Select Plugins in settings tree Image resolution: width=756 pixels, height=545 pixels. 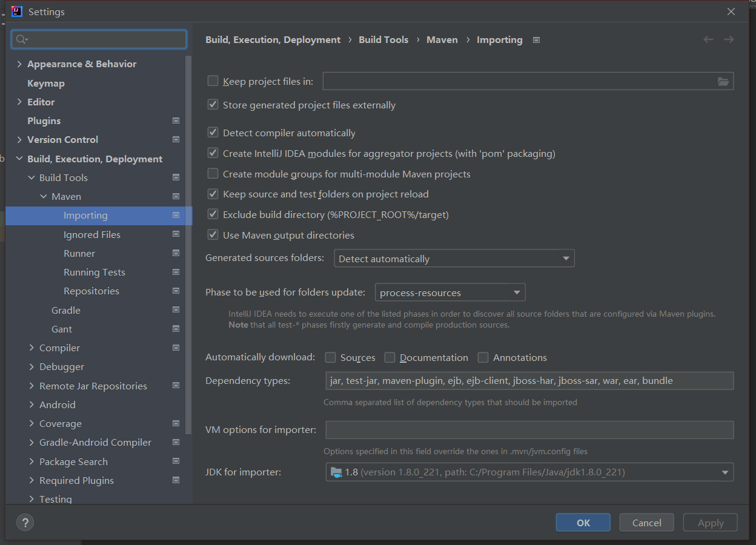[44, 121]
